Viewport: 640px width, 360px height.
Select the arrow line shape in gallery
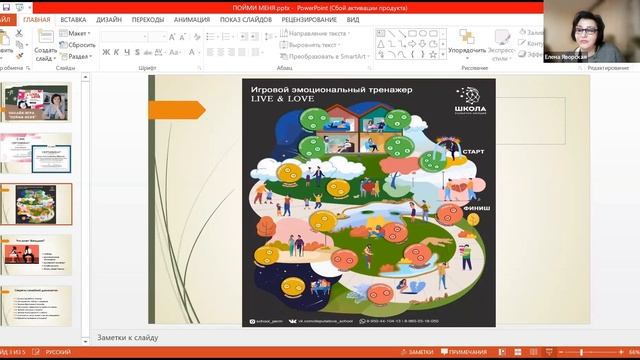(x=402, y=33)
